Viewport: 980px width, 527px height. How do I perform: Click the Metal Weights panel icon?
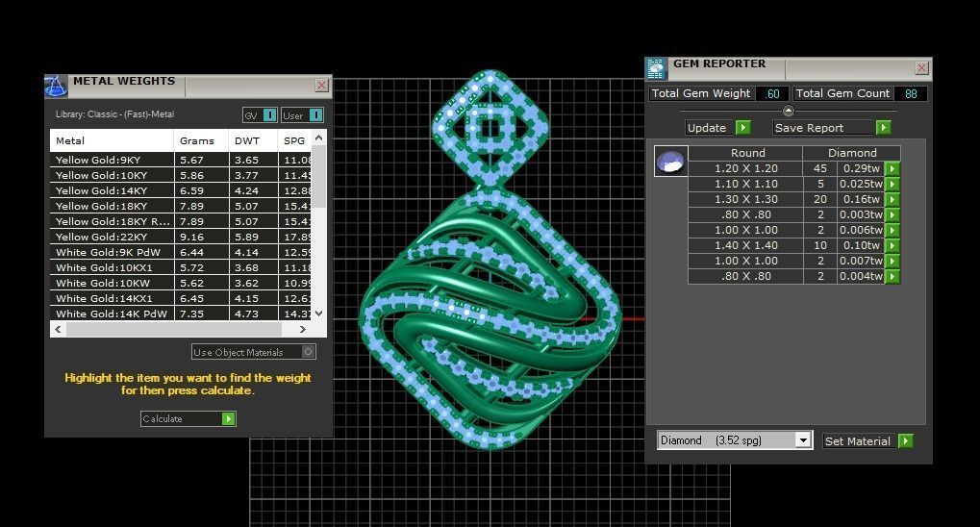[x=56, y=87]
